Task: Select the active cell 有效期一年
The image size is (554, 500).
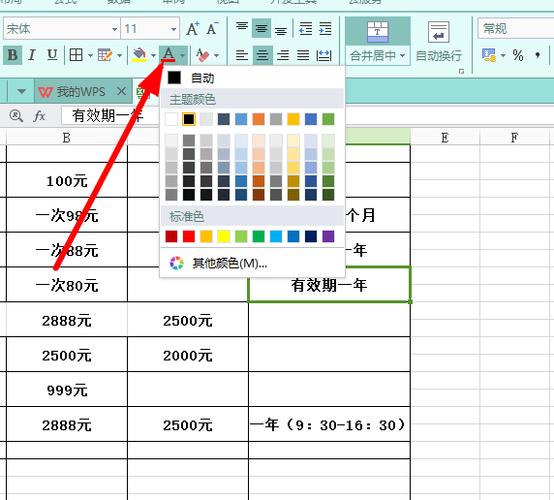Action: (x=329, y=285)
